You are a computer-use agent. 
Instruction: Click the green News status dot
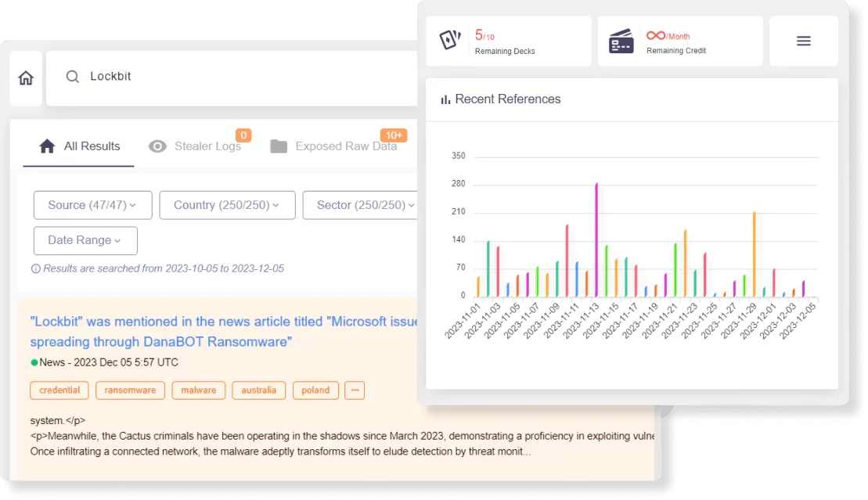(34, 363)
